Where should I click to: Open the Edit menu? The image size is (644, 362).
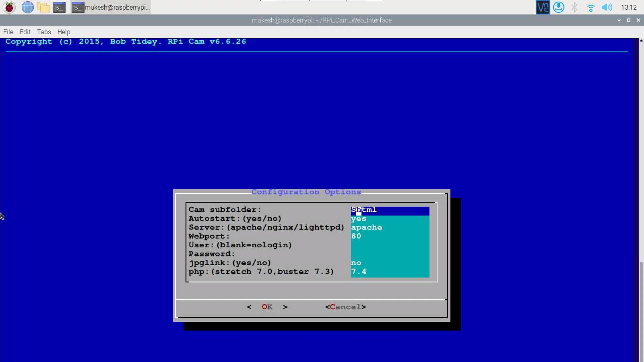click(x=25, y=32)
